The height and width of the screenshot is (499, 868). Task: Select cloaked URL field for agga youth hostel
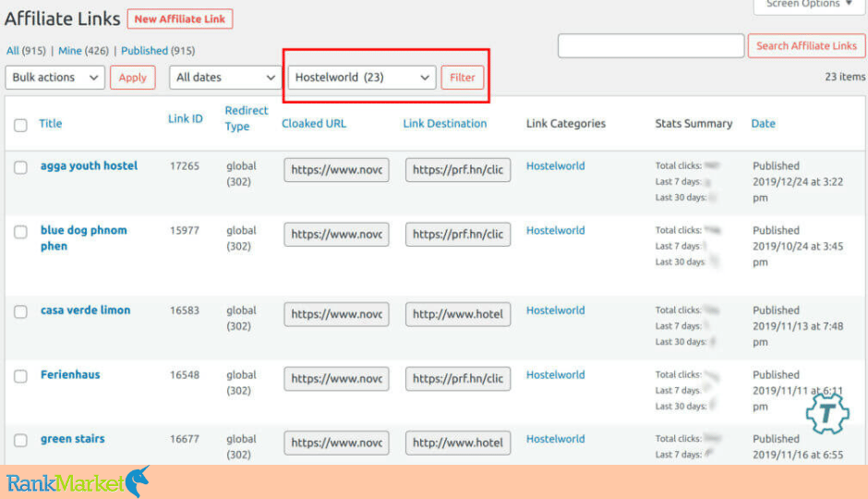point(336,169)
